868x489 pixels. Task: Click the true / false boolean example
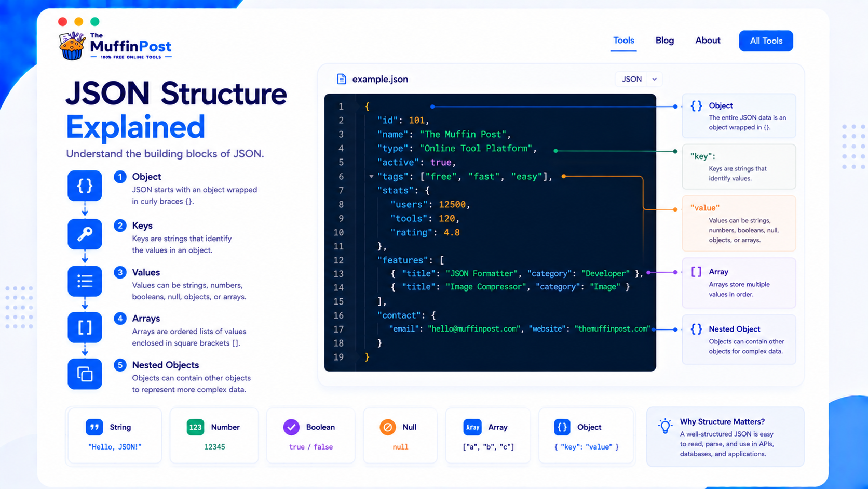point(311,447)
